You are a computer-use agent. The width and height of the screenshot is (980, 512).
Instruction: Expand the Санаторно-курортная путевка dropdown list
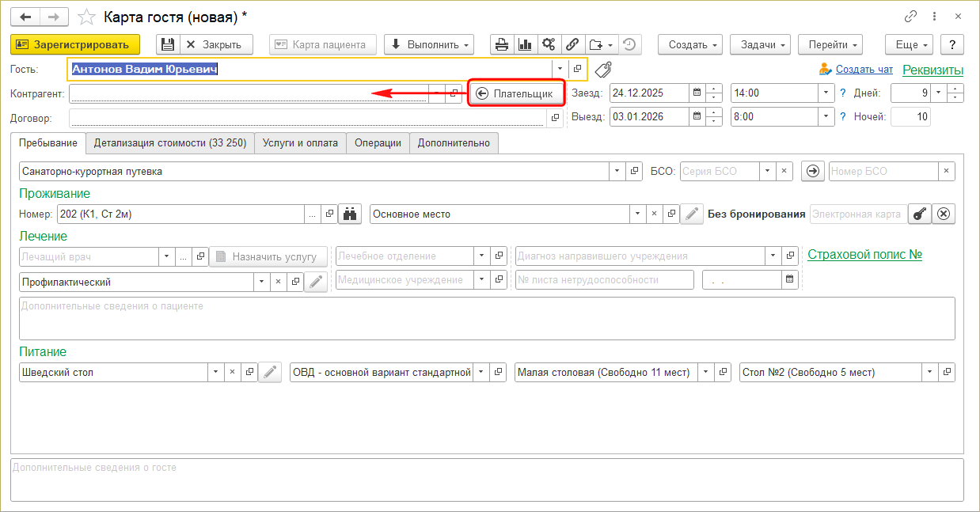point(617,171)
